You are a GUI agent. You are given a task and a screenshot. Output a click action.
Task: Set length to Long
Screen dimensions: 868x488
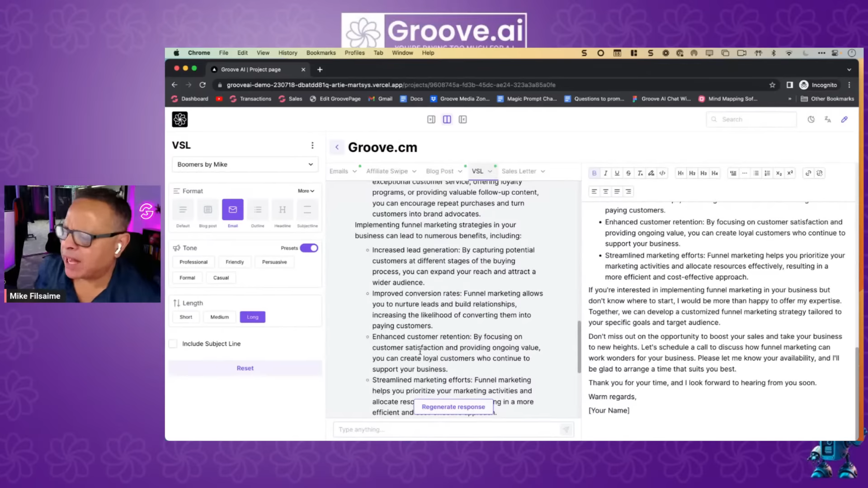253,317
